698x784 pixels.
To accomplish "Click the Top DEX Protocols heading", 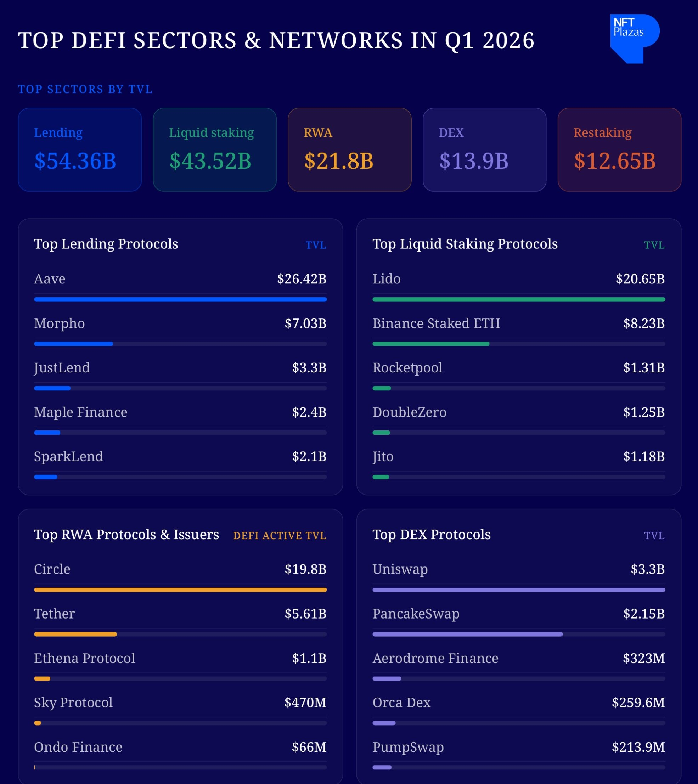I will tap(431, 535).
